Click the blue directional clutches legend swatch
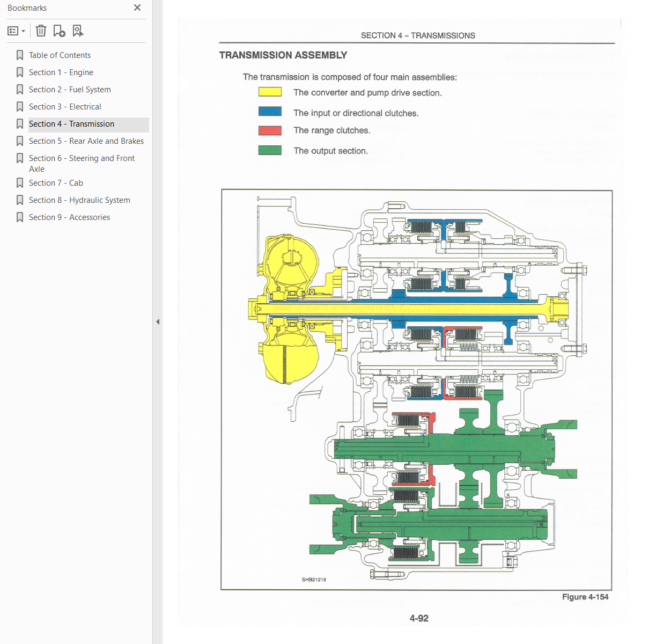The width and height of the screenshot is (663, 644). (x=270, y=111)
